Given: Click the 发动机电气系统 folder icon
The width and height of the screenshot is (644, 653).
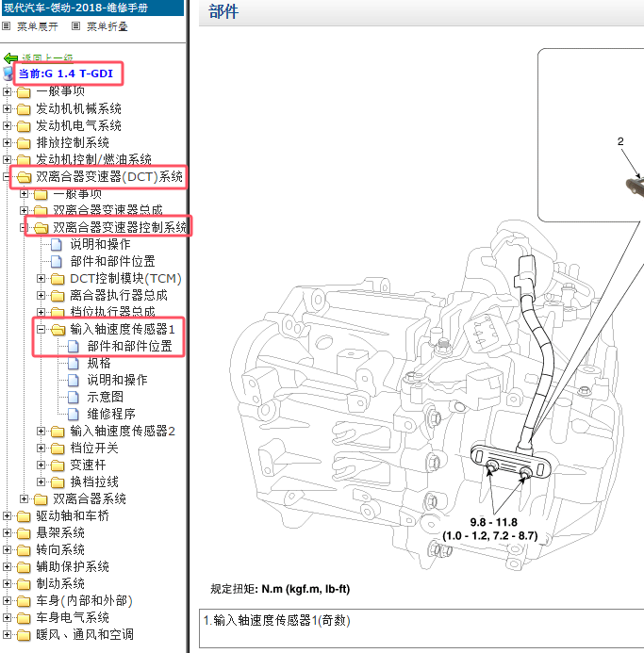Looking at the screenshot, I should click(x=24, y=125).
